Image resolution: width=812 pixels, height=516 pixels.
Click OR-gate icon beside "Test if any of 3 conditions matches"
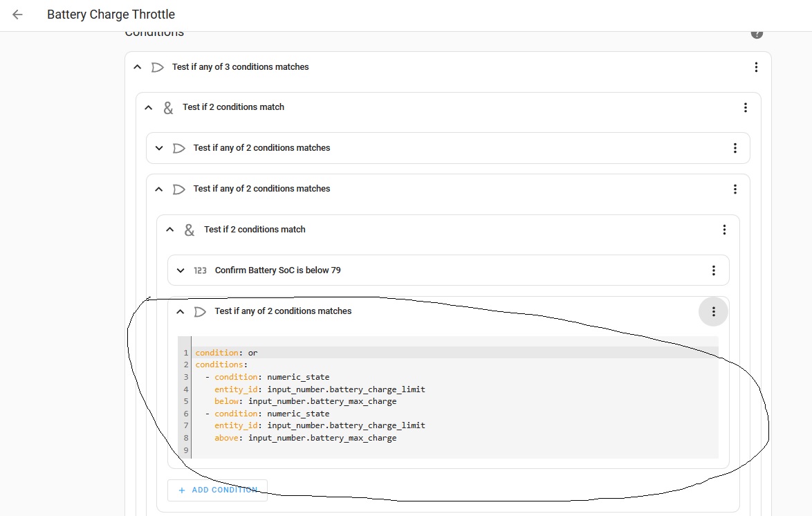(158, 67)
